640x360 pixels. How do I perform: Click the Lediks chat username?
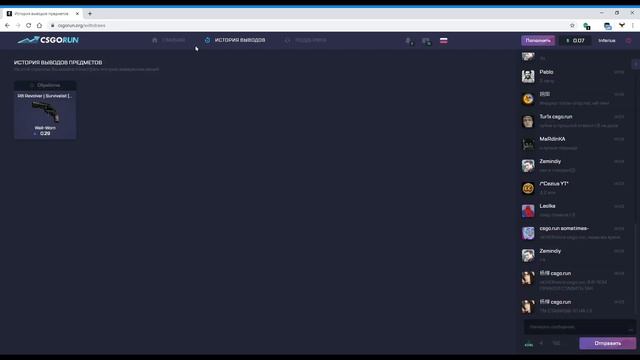point(547,206)
